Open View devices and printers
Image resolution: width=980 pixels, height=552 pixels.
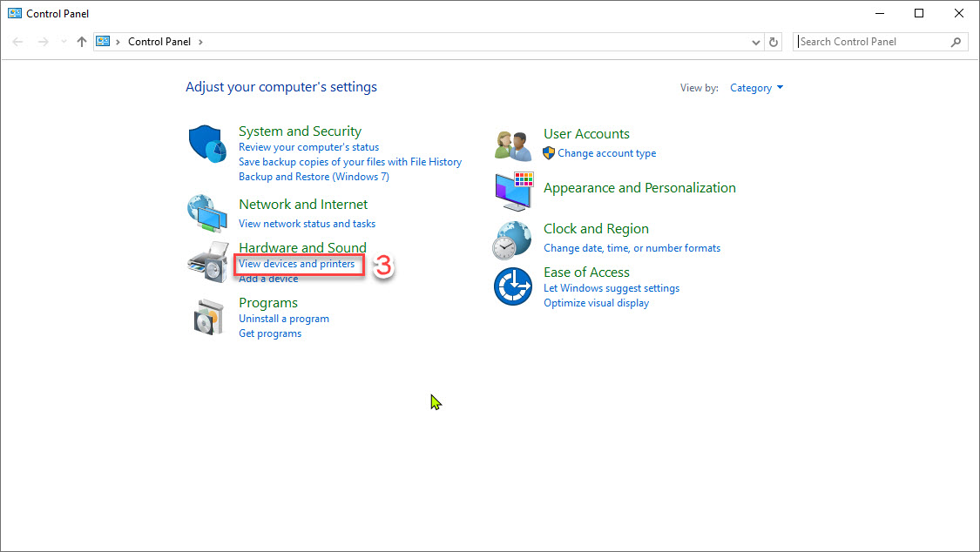[297, 264]
